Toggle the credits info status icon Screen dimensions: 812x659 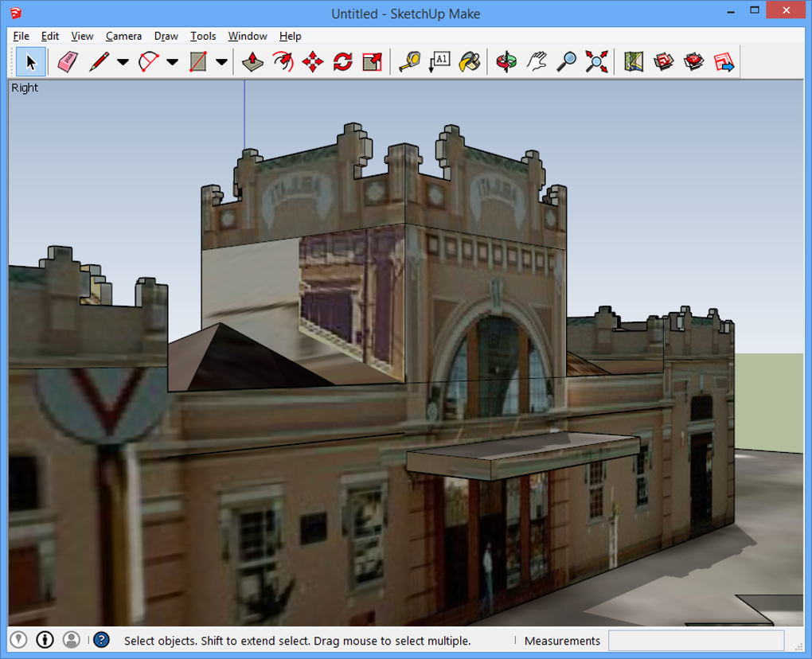coord(45,639)
